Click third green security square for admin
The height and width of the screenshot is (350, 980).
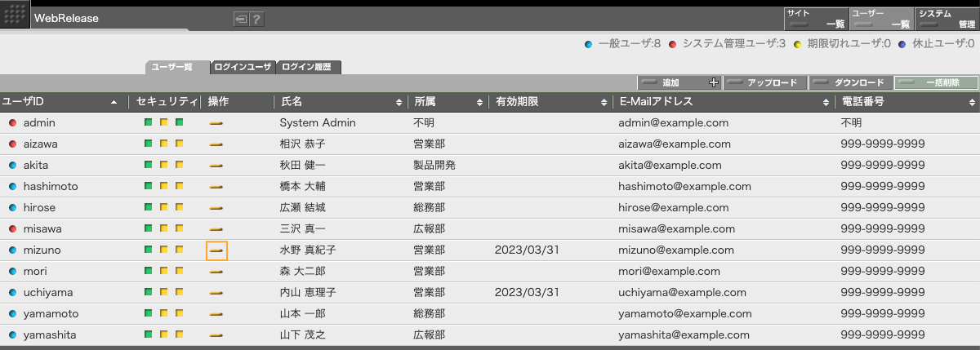[x=179, y=123]
